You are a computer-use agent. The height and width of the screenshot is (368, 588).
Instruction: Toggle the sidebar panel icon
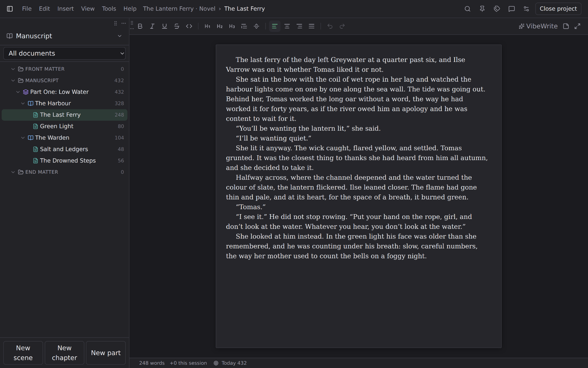coord(10,9)
